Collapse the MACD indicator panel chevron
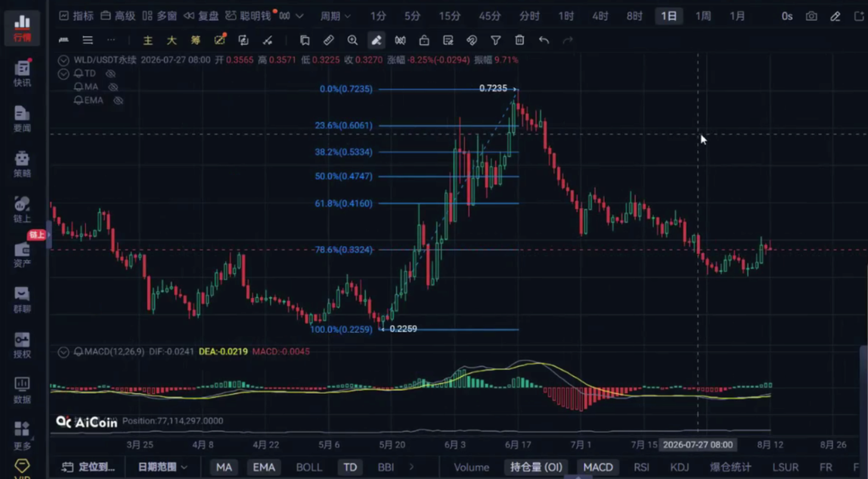This screenshot has height=479, width=868. [63, 352]
